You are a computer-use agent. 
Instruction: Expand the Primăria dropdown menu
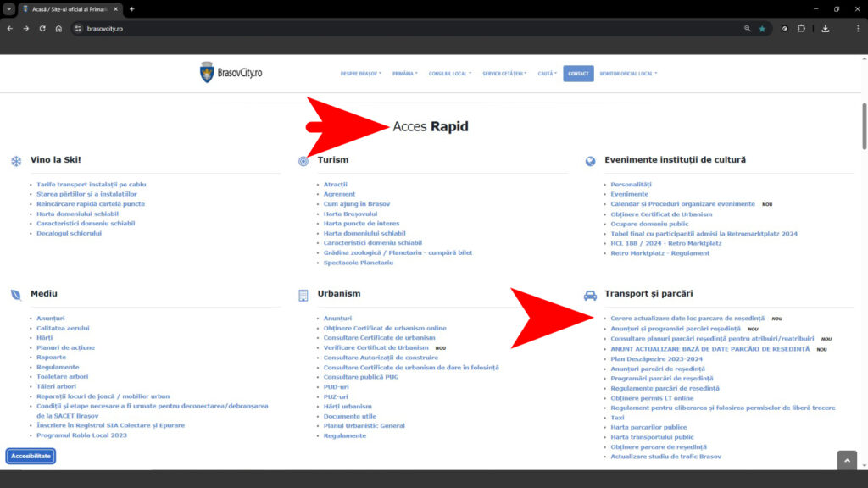tap(405, 74)
